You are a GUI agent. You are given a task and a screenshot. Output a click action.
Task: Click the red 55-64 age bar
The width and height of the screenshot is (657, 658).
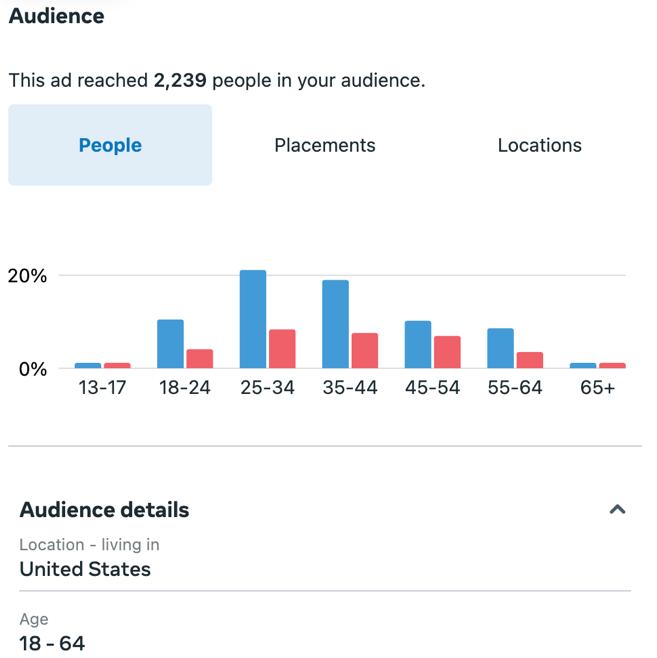pos(530,360)
